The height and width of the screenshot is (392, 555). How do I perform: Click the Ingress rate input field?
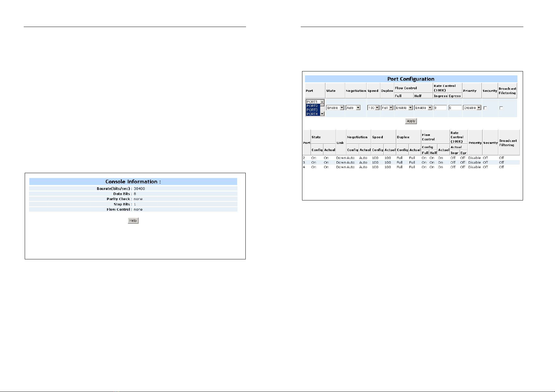440,108
